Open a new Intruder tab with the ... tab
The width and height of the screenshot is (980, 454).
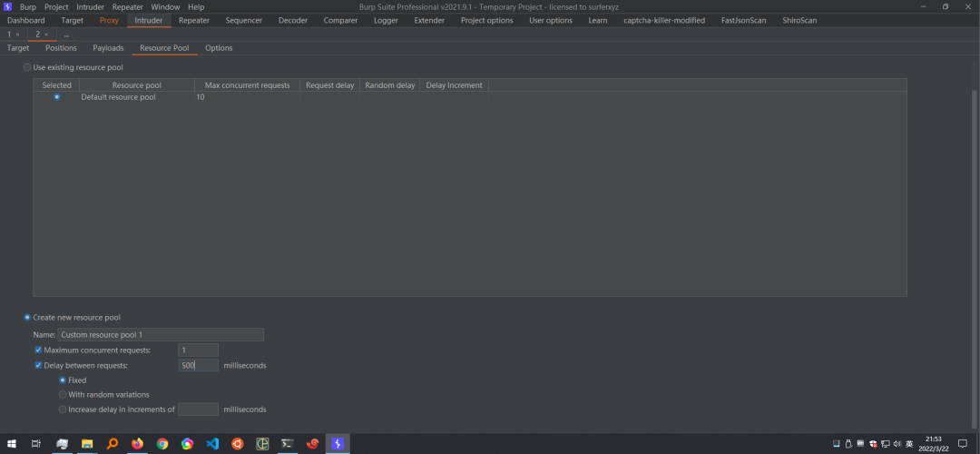(x=66, y=35)
